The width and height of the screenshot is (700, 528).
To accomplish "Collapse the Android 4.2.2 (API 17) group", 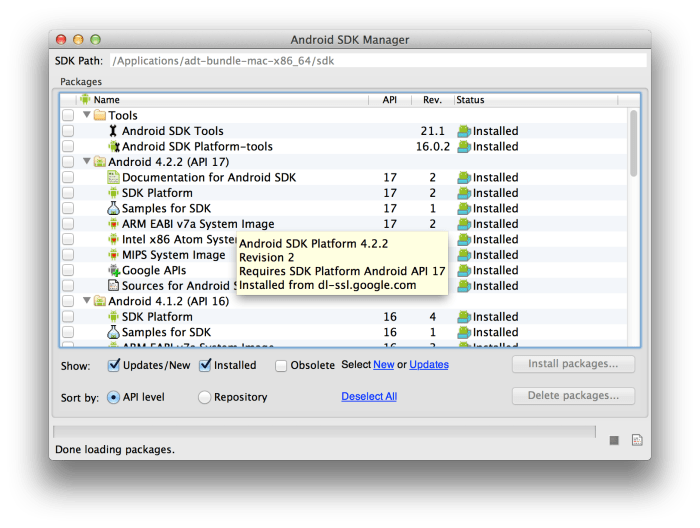I will pyautogui.click(x=87, y=162).
